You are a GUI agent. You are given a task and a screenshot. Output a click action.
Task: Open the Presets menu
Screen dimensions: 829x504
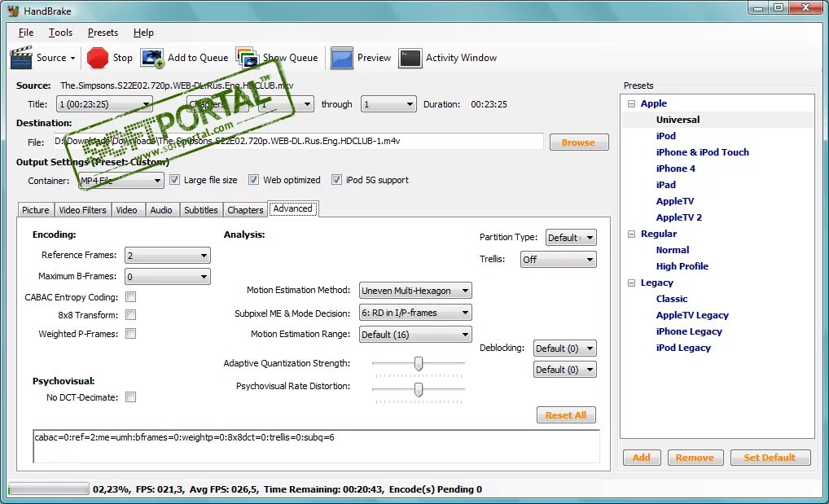point(103,33)
